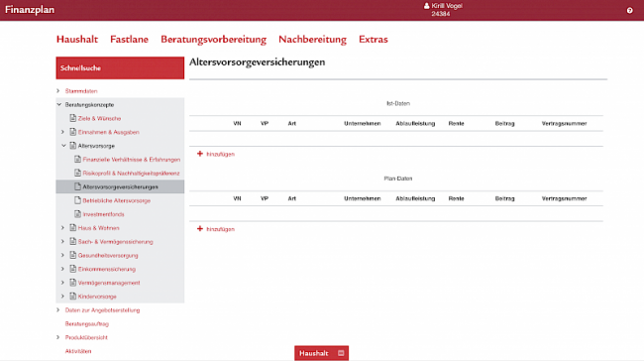Viewport: 644px width, 361px height.
Task: Click the Kirill Vogel user name
Action: click(x=447, y=6)
